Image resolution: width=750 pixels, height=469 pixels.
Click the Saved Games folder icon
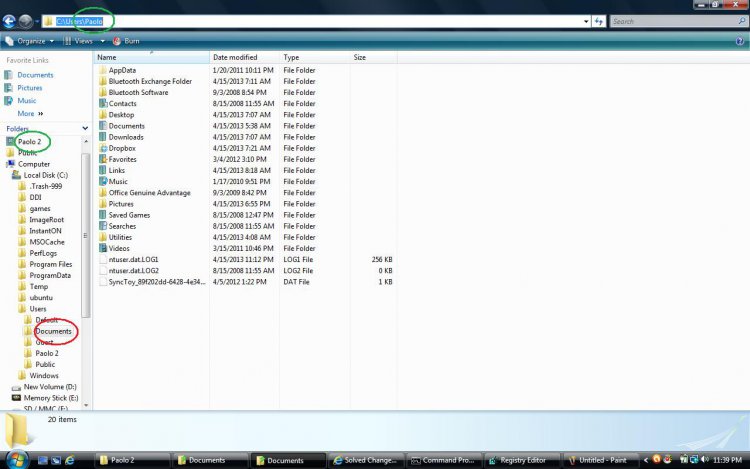(102, 215)
